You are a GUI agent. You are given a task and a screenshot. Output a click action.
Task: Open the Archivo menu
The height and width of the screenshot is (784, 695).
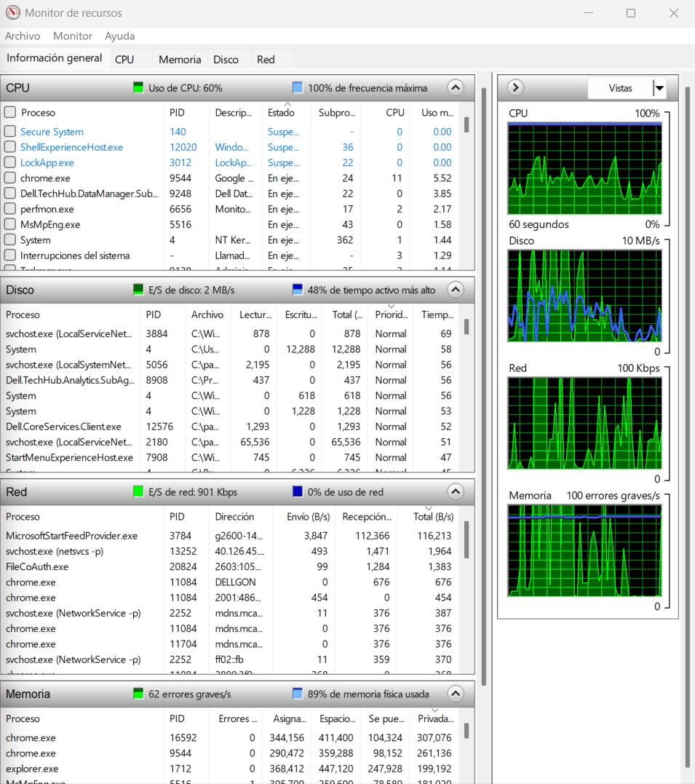click(x=23, y=36)
